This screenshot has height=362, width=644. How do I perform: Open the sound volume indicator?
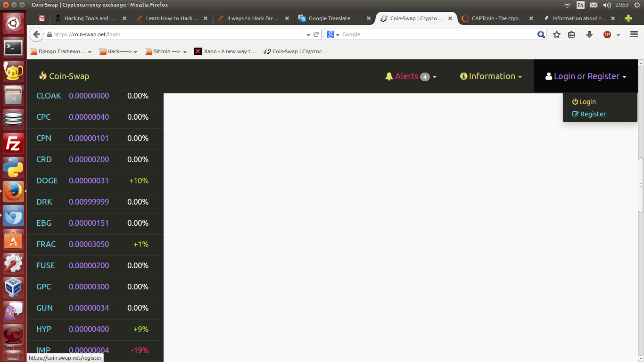click(x=607, y=5)
